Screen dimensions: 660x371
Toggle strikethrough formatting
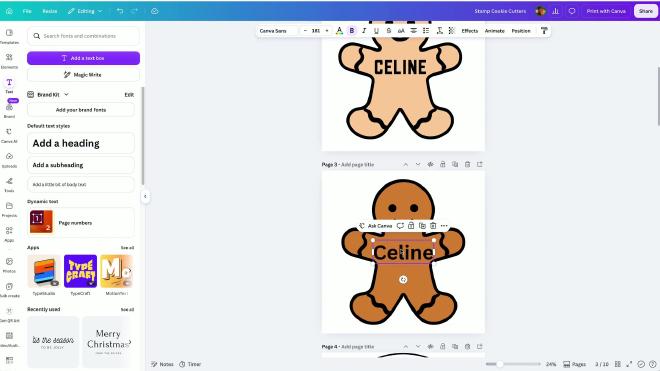[389, 31]
